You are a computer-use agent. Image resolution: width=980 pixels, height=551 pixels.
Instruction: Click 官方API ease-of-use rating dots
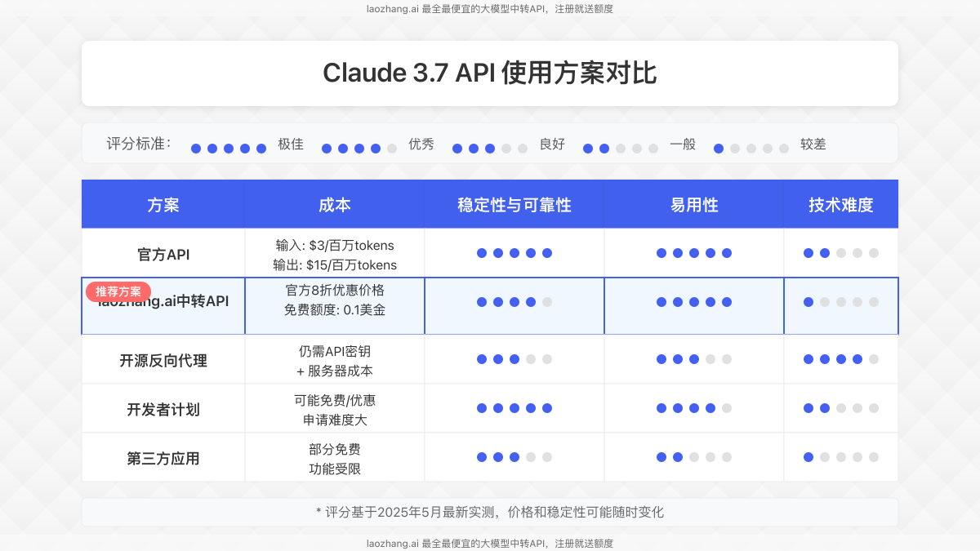(x=694, y=253)
